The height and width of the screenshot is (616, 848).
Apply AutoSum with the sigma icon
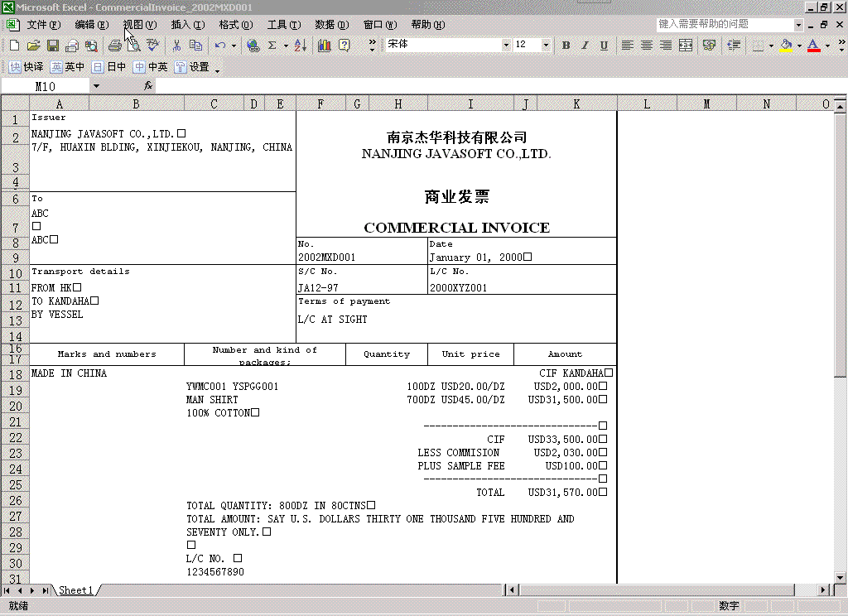click(x=272, y=46)
